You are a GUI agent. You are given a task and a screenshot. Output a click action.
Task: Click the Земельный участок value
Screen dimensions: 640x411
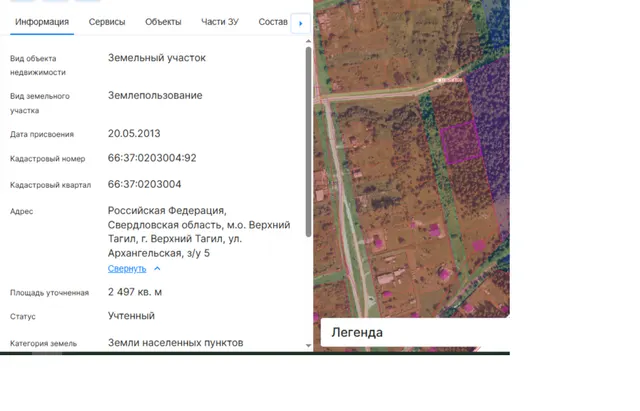157,58
